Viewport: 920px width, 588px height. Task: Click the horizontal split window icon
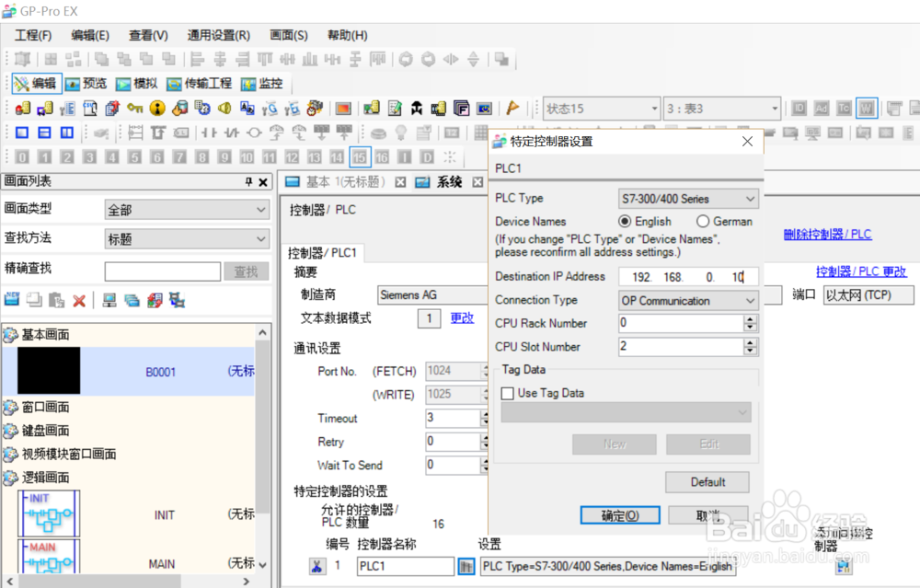pos(44,133)
